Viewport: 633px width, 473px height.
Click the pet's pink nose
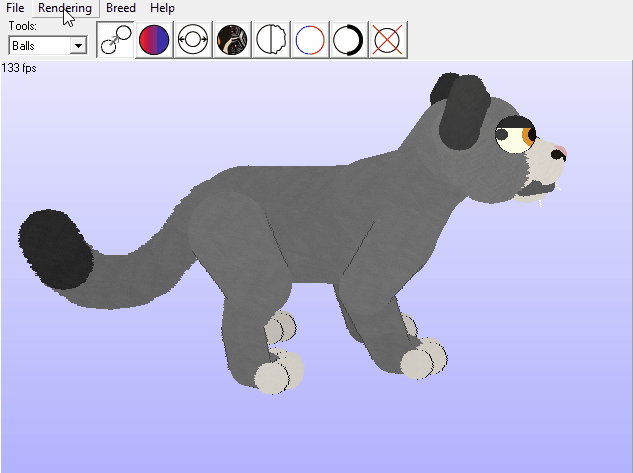(x=562, y=152)
